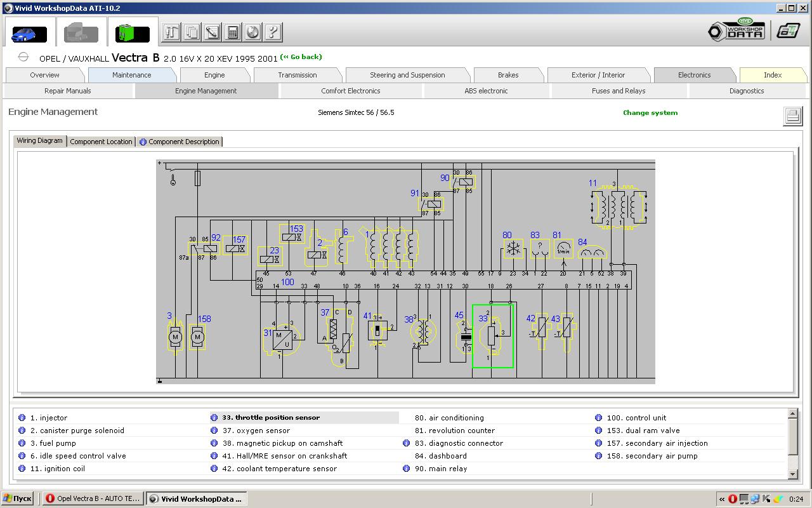Click info icon beside secondary air injection
The height and width of the screenshot is (508, 812).
598,443
